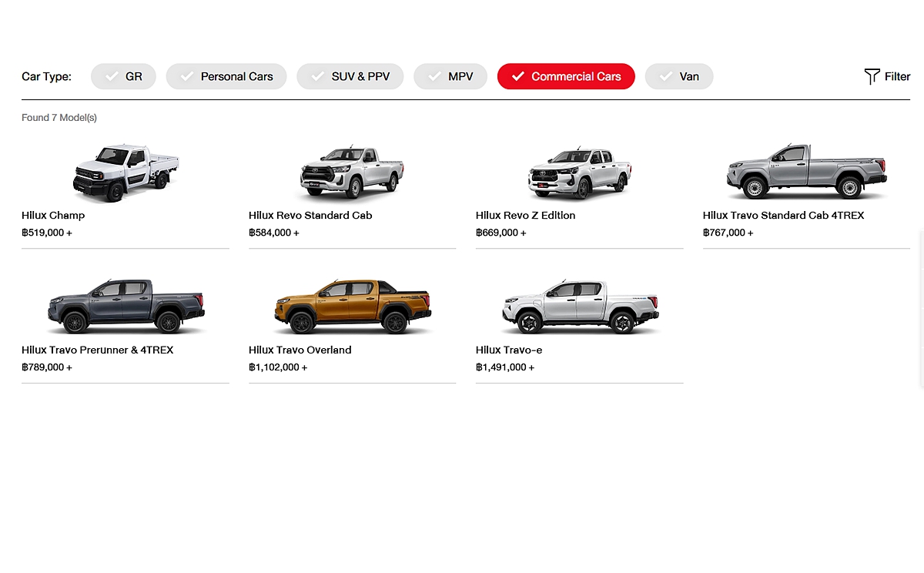Enable the Personal Cars filter chip
Screen dimensions: 924x573
pos(226,76)
